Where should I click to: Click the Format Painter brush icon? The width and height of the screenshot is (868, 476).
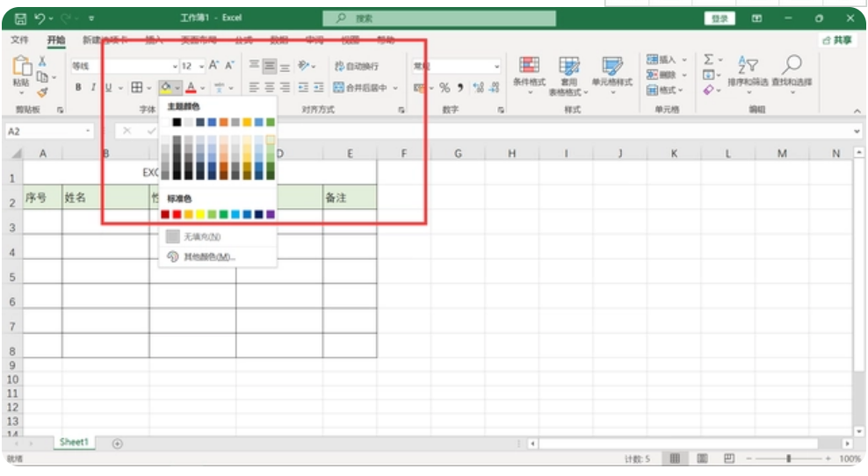click(42, 92)
